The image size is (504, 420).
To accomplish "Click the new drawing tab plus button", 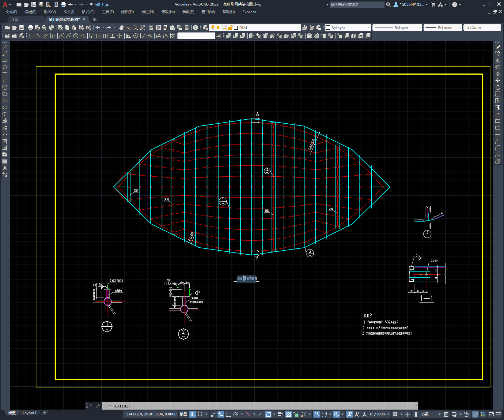I will [95, 20].
